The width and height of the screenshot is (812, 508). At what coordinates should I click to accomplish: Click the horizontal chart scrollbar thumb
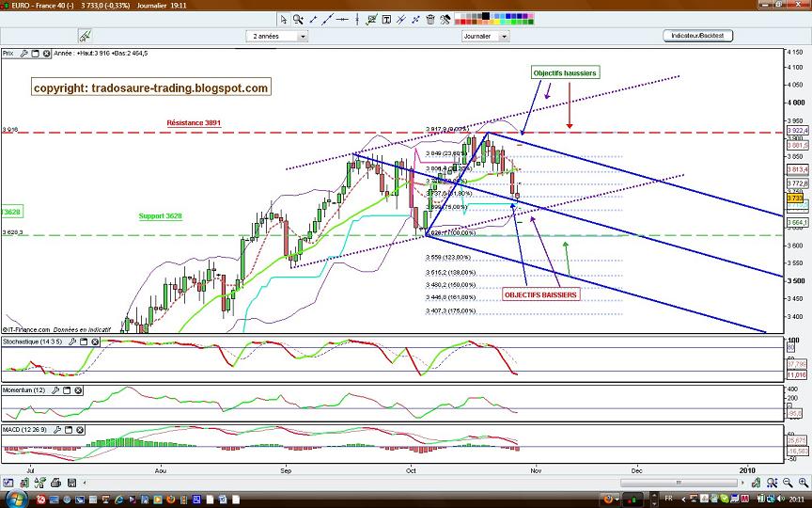679,484
